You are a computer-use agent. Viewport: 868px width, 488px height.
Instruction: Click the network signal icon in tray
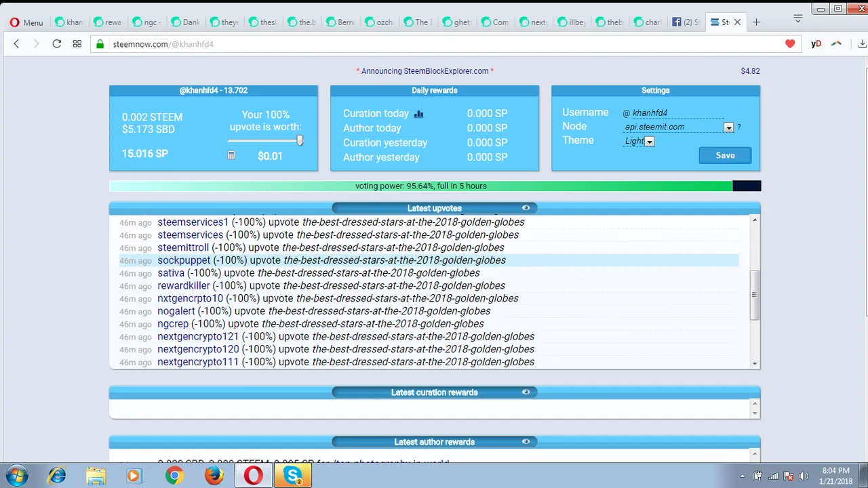point(773,476)
